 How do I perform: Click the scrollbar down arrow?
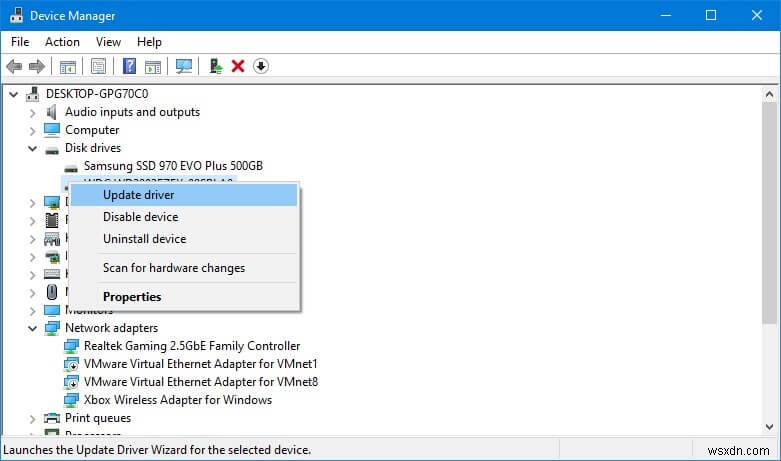[769, 427]
